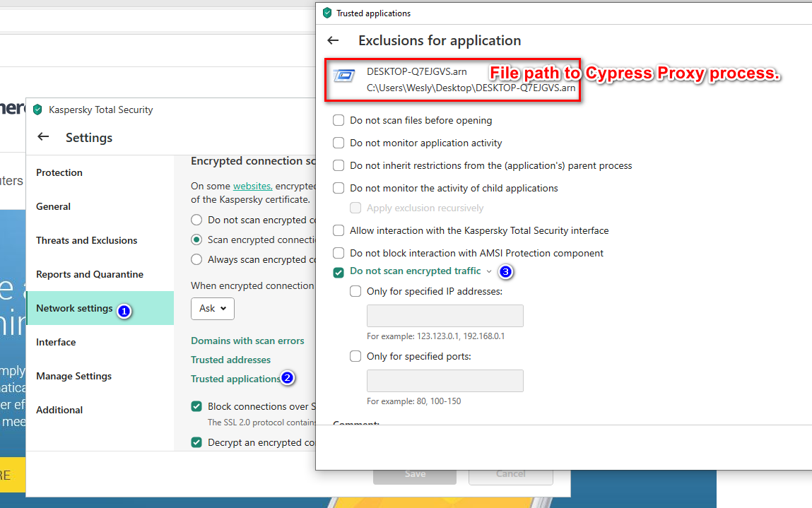Check Do not monitor activity of child applications
Screen dimensions: 812x508
tap(339, 188)
